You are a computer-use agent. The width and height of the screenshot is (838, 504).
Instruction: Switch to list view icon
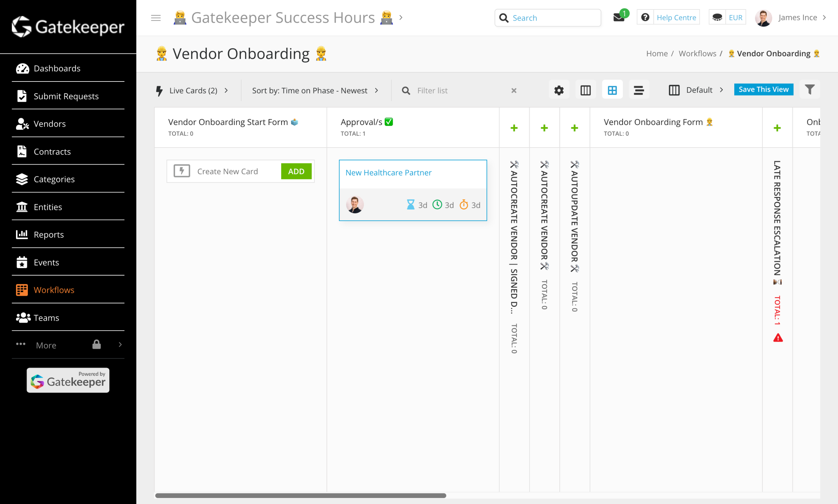(639, 90)
